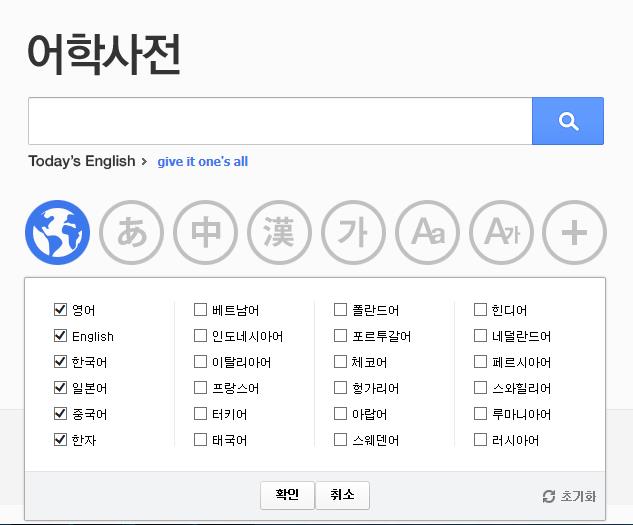Open the English-Korean A가 dictionary icon
The height and width of the screenshot is (525, 633).
tap(501, 232)
